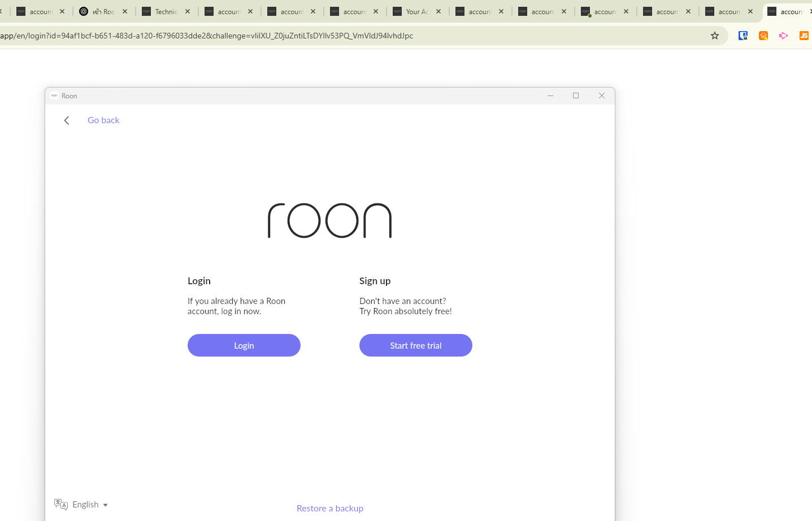Maximize the Roon window

(x=576, y=95)
